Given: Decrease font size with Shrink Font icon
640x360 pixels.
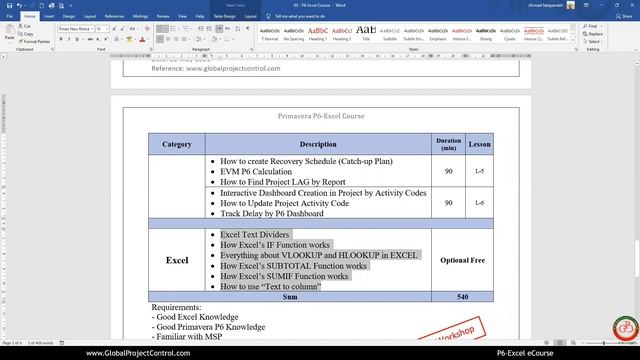Looking at the screenshot, I should (122, 29).
